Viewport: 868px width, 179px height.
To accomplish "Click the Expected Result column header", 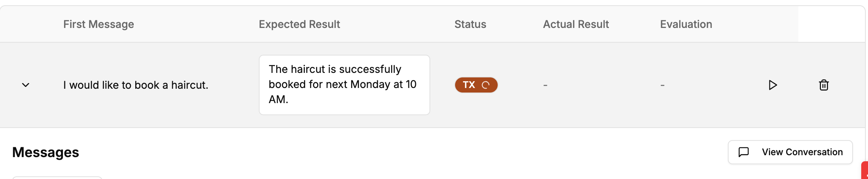I will (300, 24).
